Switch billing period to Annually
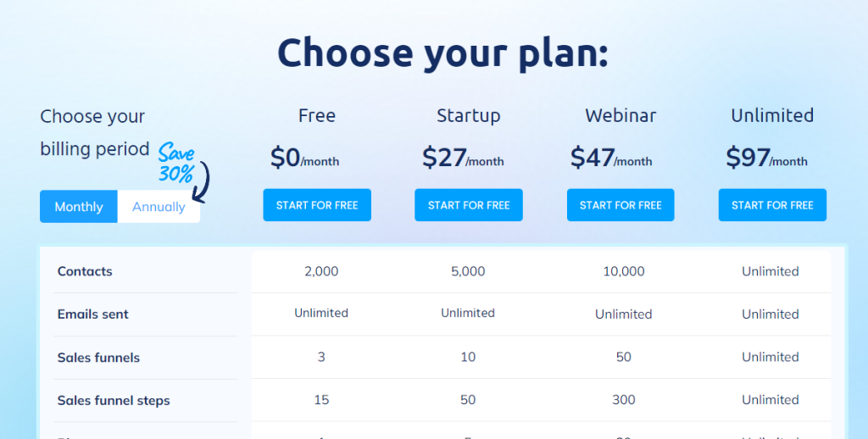The width and height of the screenshot is (868, 439). [x=159, y=207]
